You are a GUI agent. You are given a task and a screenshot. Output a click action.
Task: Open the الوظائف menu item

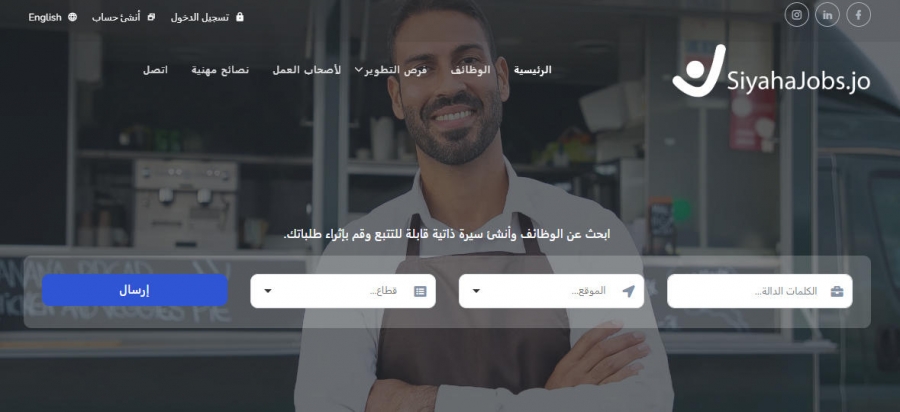coord(470,70)
